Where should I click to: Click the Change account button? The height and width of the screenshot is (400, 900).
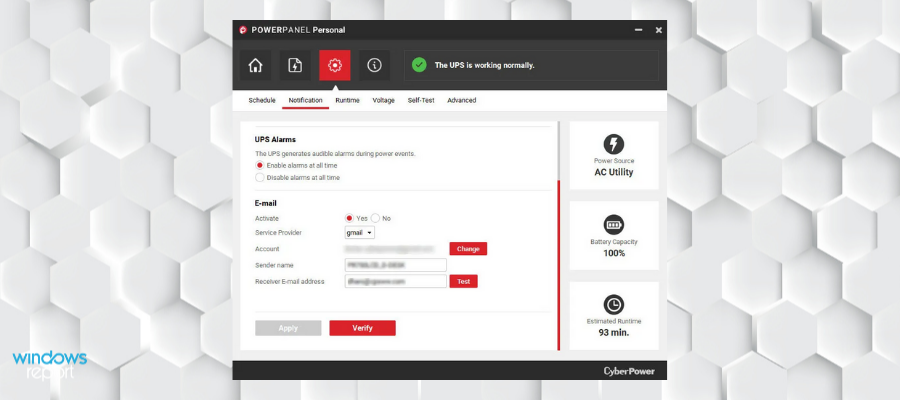click(x=468, y=249)
